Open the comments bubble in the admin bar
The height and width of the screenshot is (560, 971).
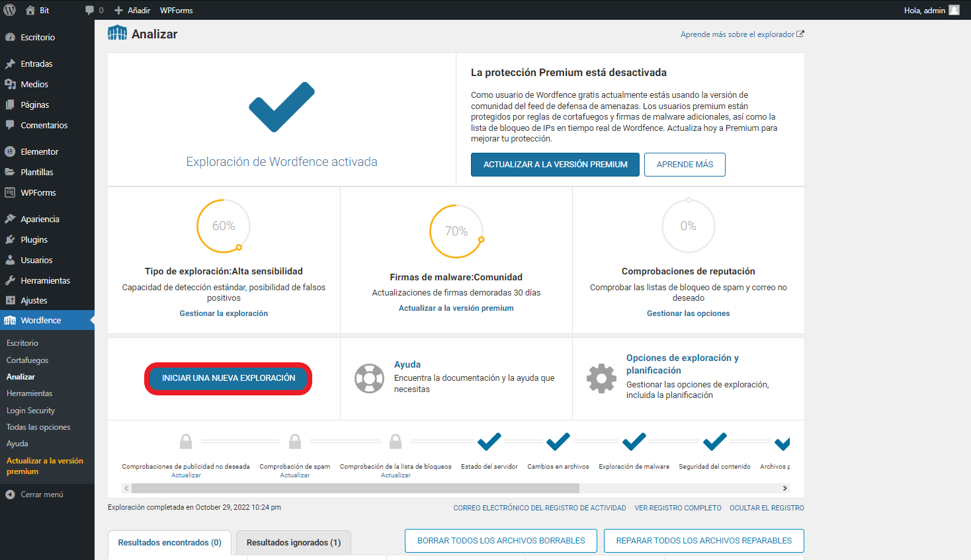89,10
